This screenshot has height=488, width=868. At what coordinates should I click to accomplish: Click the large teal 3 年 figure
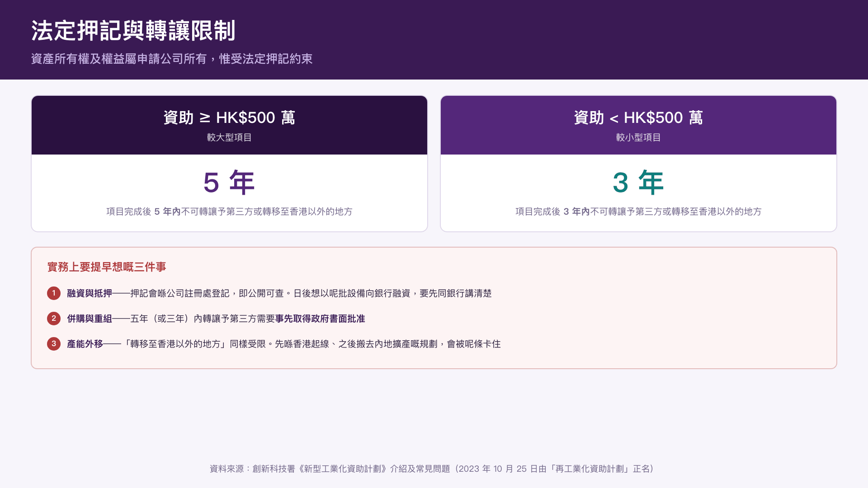tap(638, 183)
